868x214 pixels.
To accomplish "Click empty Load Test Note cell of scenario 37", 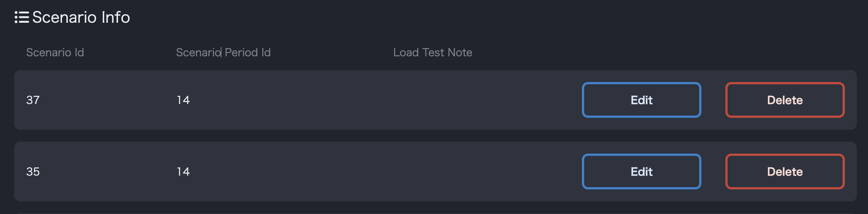I will tap(448, 100).
